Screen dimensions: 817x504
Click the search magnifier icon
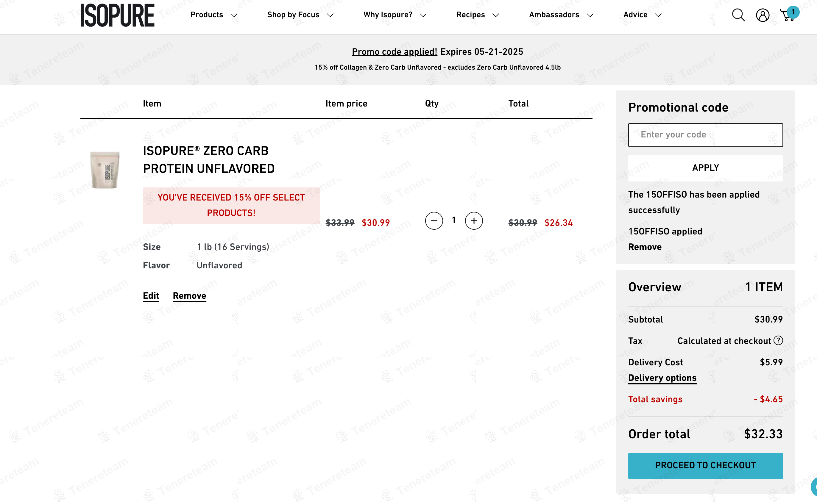point(738,15)
